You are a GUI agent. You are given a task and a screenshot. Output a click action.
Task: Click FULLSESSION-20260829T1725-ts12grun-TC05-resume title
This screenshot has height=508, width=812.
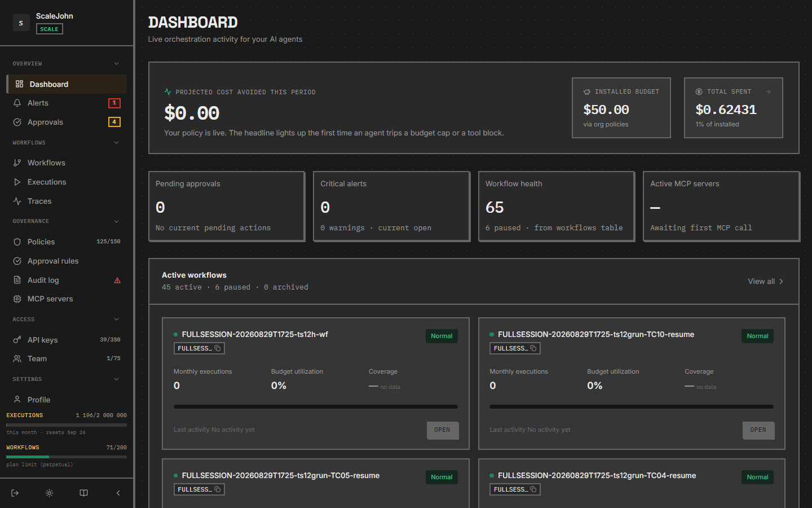tap(281, 475)
